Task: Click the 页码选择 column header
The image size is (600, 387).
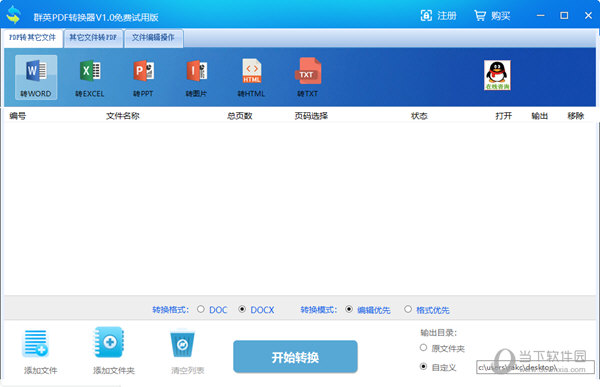Action: point(311,116)
